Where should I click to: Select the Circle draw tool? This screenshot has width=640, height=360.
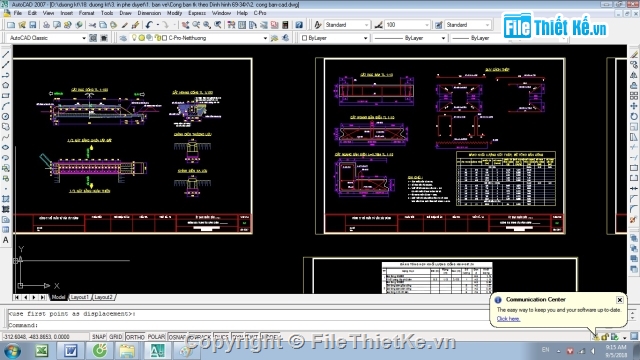[x=6, y=116]
